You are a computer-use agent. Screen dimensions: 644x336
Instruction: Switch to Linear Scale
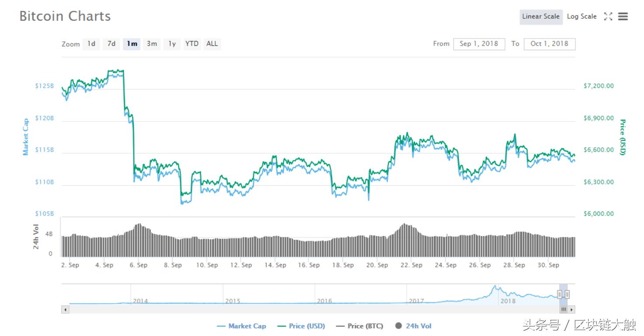tap(541, 17)
